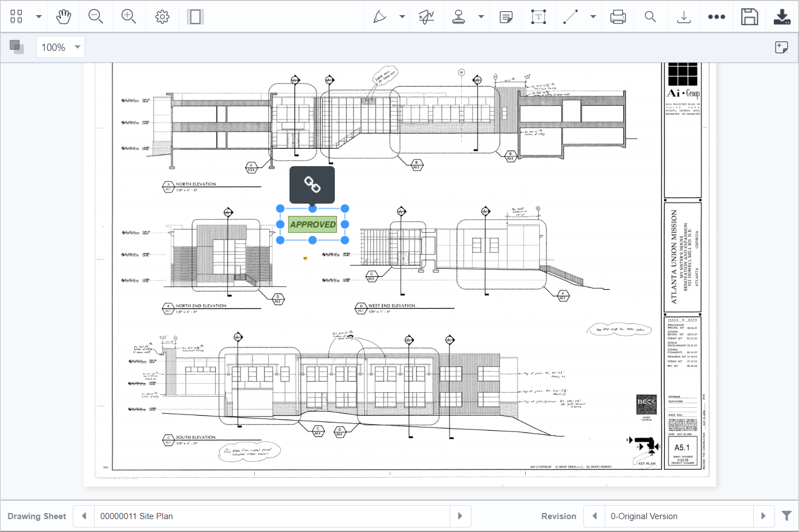Go to the next revision version
Screen dimensions: 799x532
pyautogui.click(x=764, y=515)
